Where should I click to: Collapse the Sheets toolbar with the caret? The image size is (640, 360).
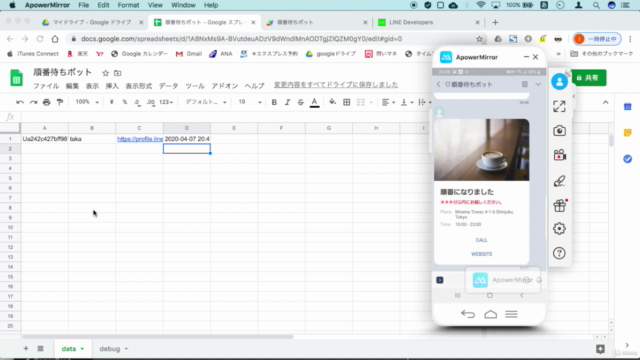605,102
